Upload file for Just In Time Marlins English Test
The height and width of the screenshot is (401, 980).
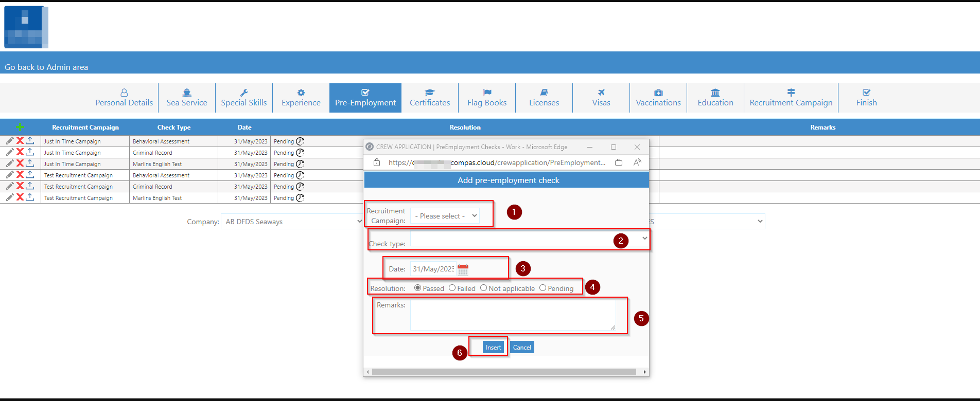point(30,163)
